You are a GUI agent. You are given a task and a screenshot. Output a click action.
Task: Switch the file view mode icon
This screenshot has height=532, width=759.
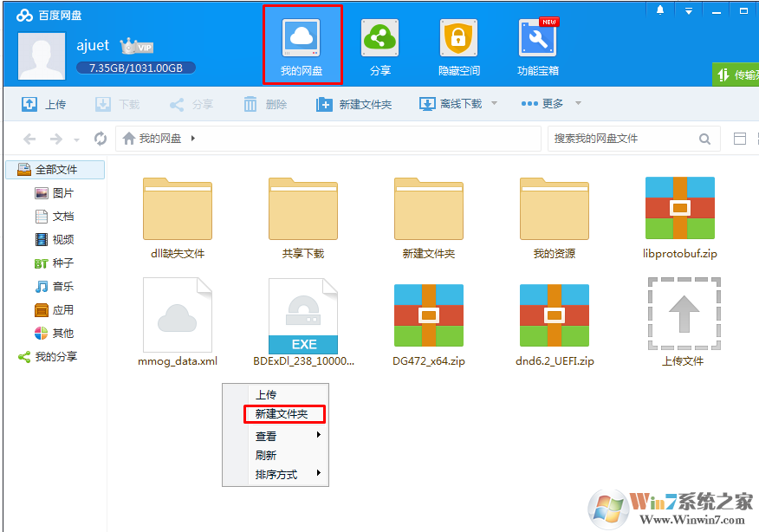[x=740, y=139]
